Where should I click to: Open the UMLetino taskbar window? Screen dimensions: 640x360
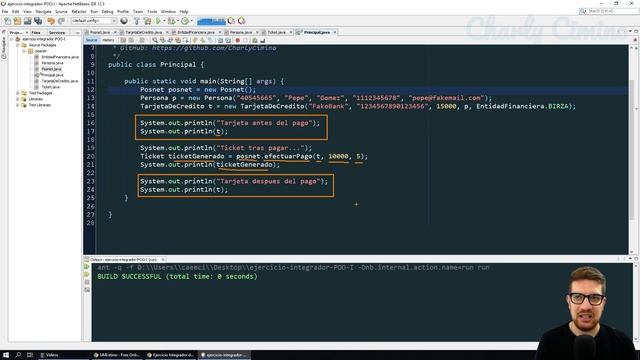click(x=117, y=355)
